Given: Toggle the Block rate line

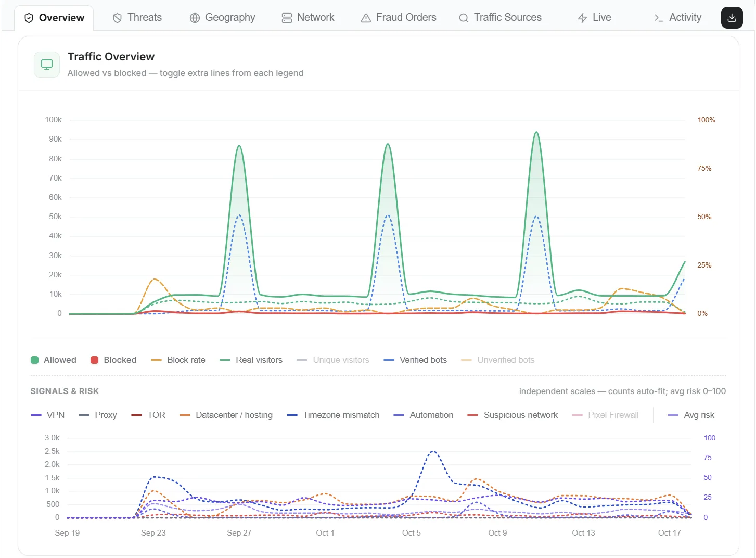Looking at the screenshot, I should pos(178,360).
